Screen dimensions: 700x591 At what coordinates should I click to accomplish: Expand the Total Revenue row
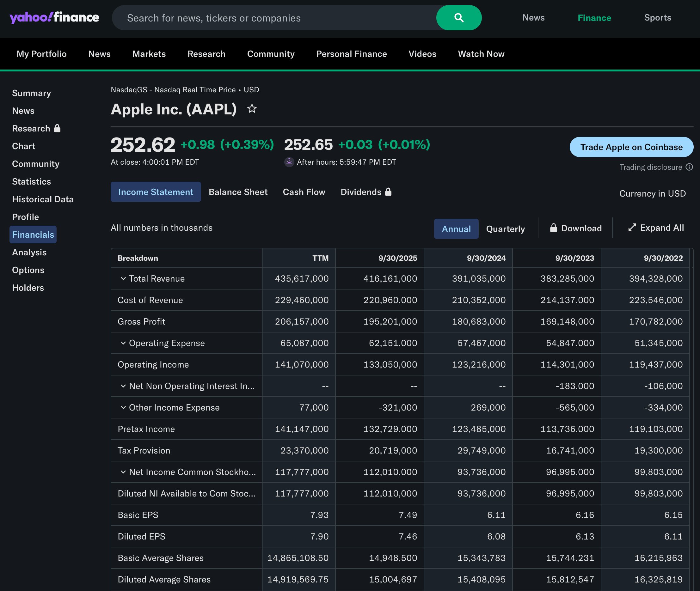[x=123, y=278]
